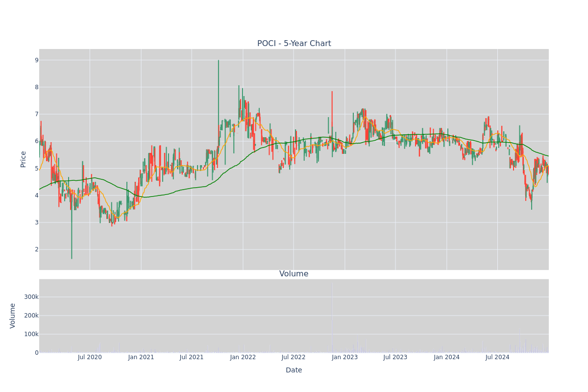588x392 pixels.
Task: Click the 'Jan 2023' date tick label
Action: coord(345,357)
